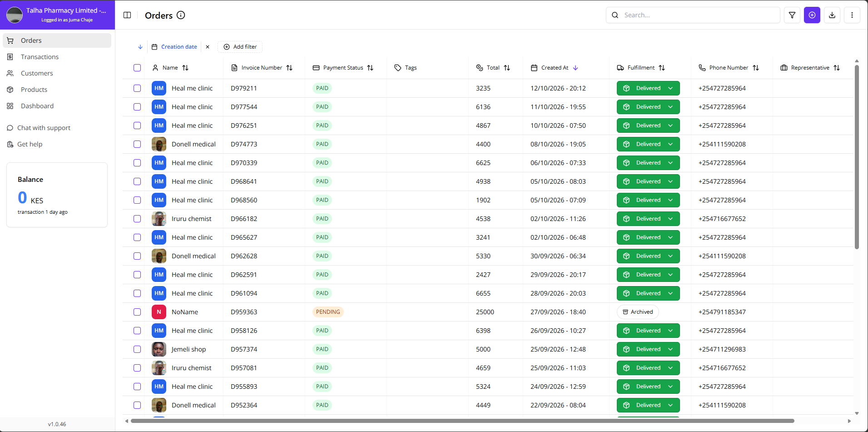Tick the select-all orders checkbox
Viewport: 868px width, 432px height.
[137, 68]
